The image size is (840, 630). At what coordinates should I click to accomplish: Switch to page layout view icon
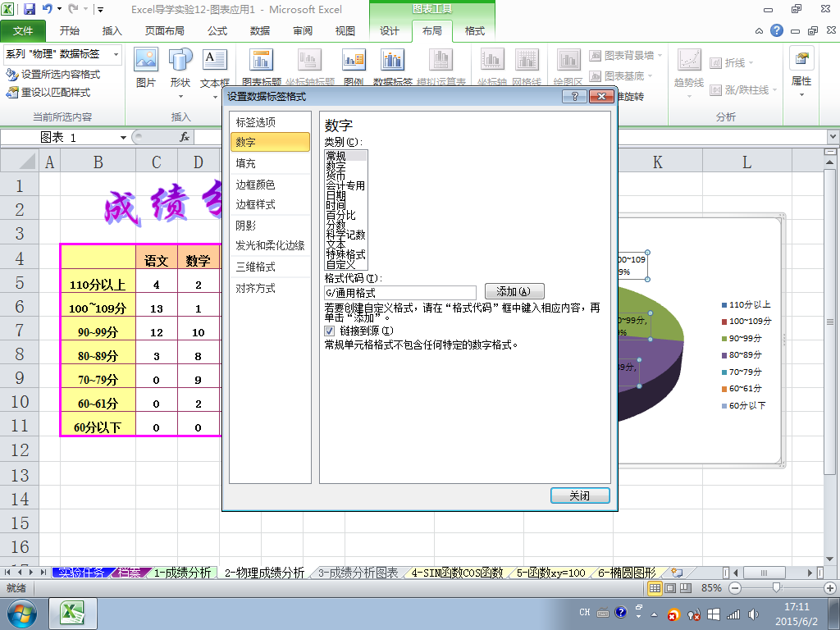point(670,588)
